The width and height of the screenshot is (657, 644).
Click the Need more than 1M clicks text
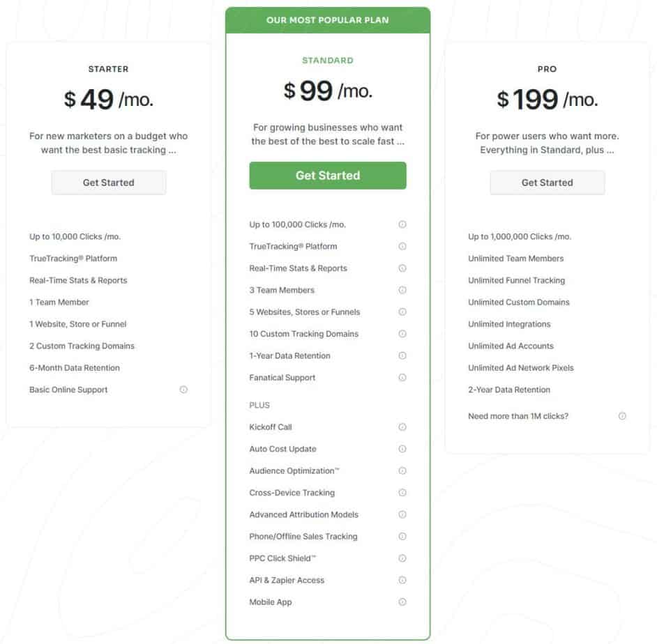coord(518,416)
